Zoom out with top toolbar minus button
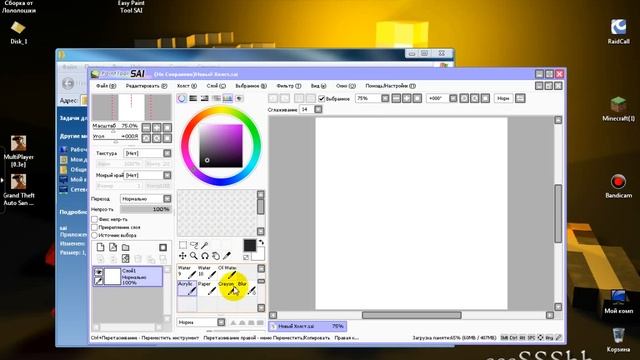The width and height of the screenshot is (640, 360). coord(396,98)
